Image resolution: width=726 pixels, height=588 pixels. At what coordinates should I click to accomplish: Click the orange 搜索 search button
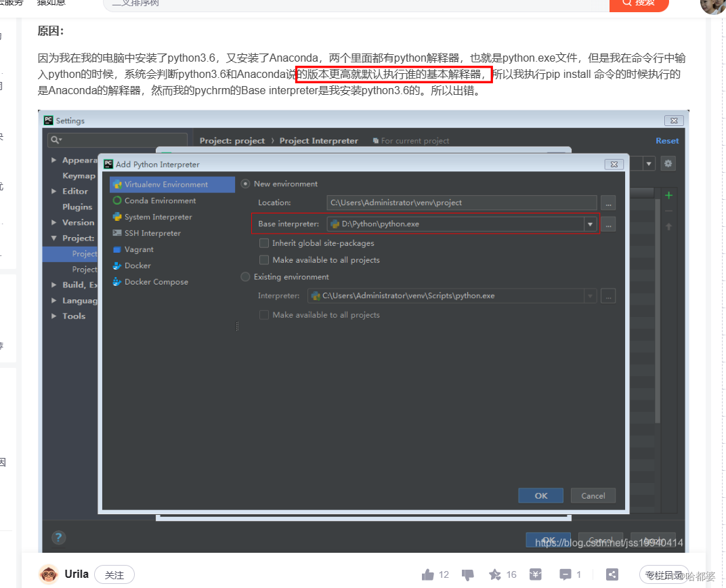point(639,3)
